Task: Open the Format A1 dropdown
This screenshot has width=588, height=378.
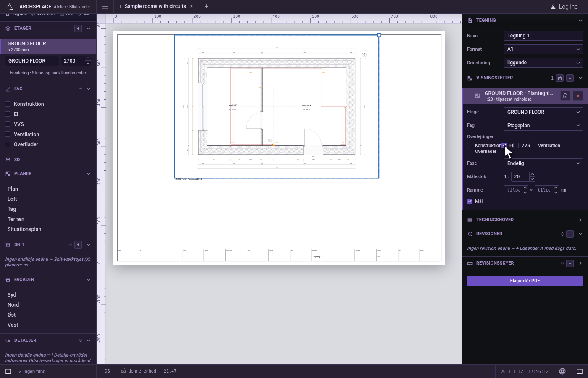Action: tap(543, 49)
